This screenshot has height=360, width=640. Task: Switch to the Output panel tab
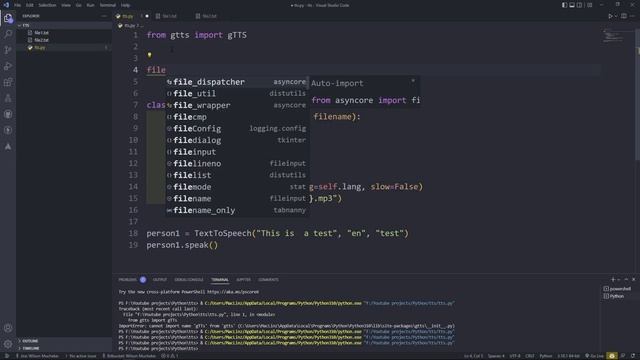click(x=160, y=280)
